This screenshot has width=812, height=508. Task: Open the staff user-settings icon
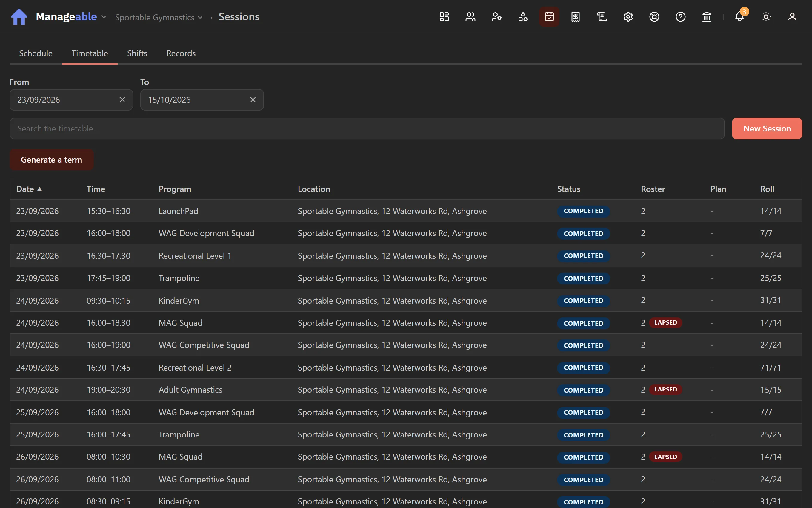click(496, 16)
